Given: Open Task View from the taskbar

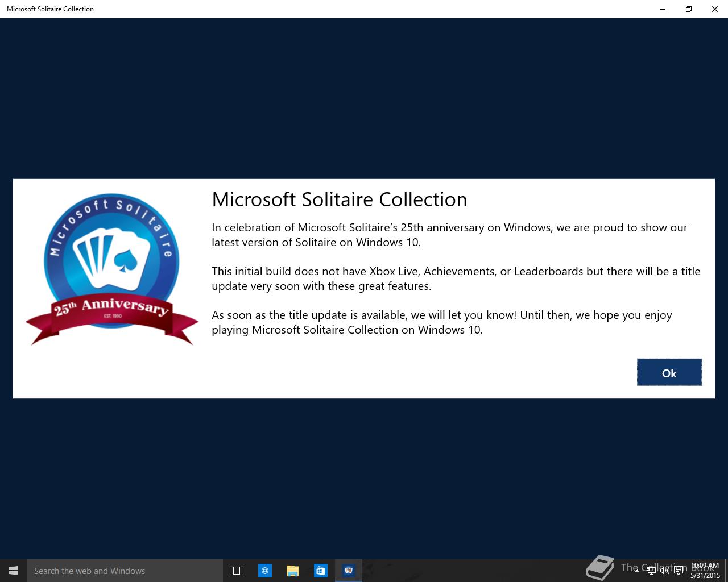Looking at the screenshot, I should tap(237, 571).
